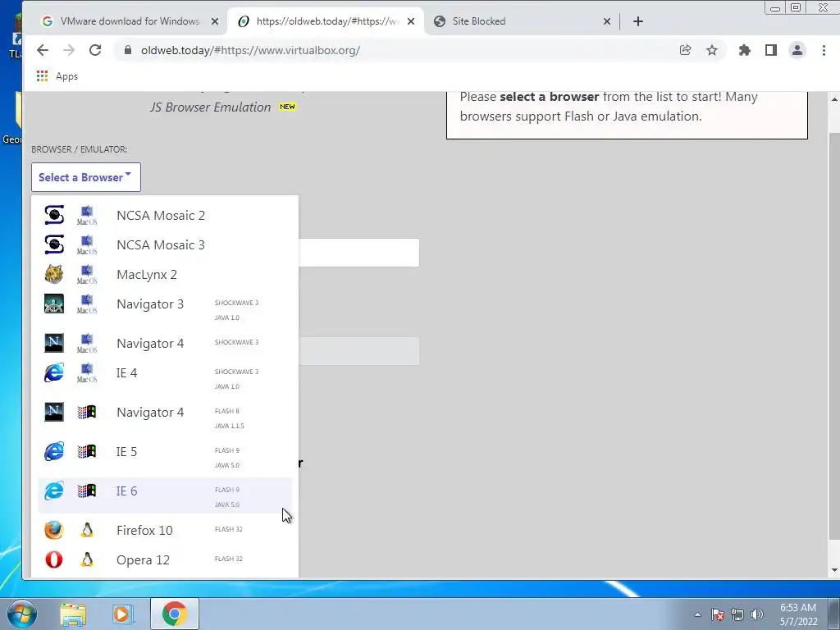
Task: Switch to VMware download for Windows tab
Action: click(130, 21)
